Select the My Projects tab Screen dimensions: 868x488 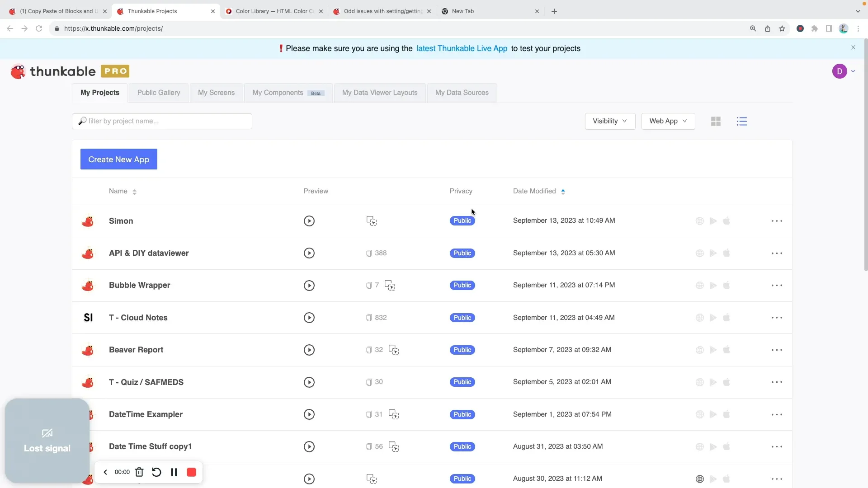click(100, 93)
